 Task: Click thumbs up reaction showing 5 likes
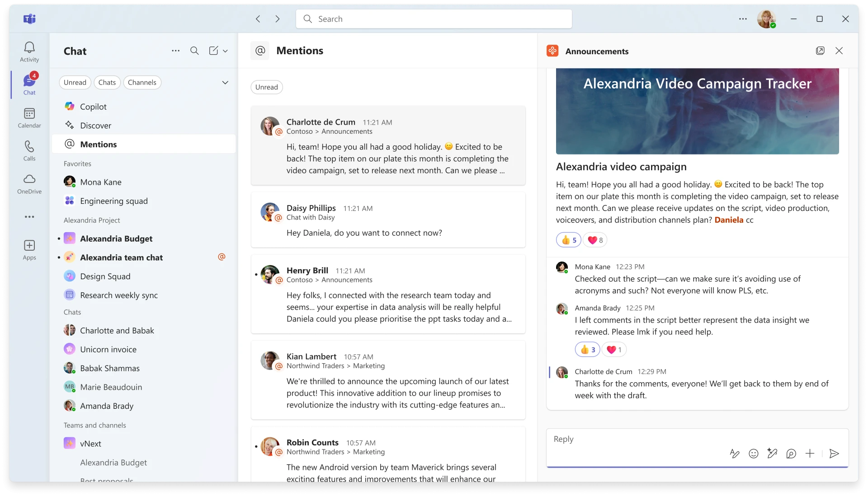pyautogui.click(x=569, y=239)
